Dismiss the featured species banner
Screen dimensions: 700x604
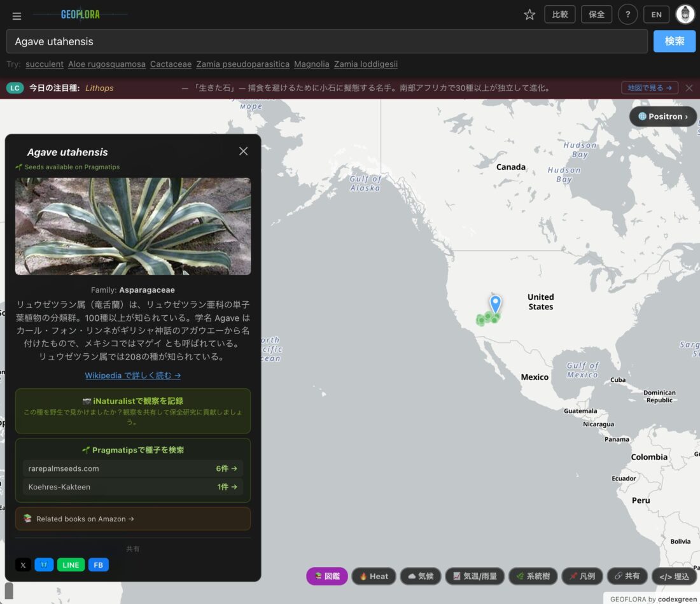(689, 88)
